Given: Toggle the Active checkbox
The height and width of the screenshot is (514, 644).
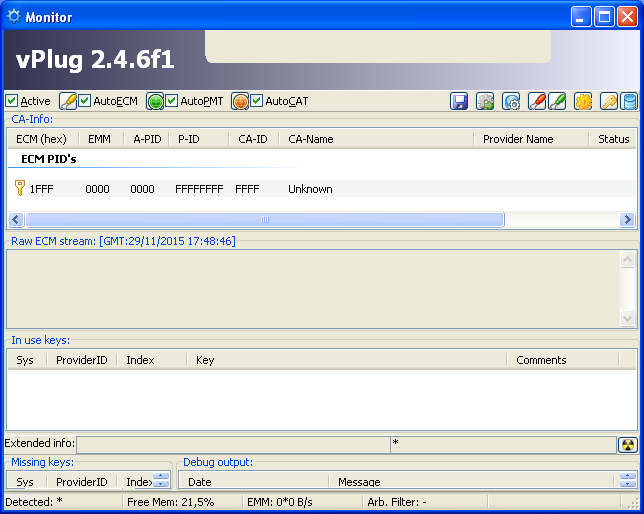Looking at the screenshot, I should click(x=12, y=101).
